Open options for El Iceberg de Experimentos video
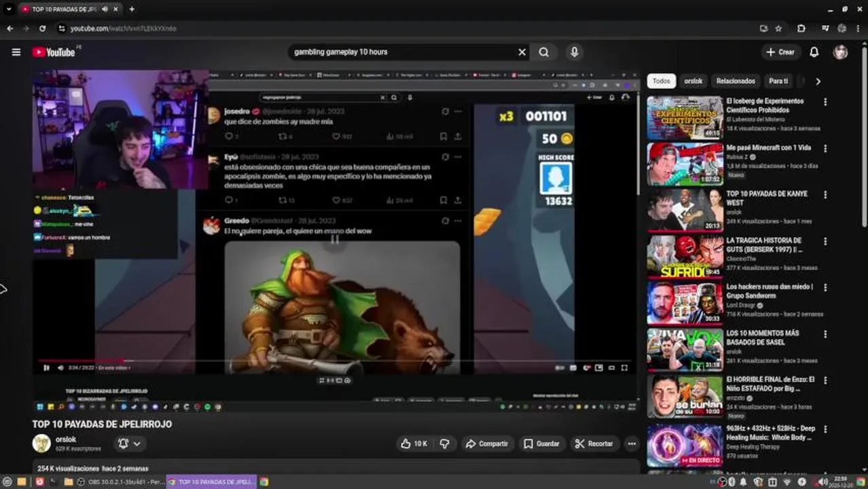This screenshot has width=868, height=489. (x=825, y=102)
